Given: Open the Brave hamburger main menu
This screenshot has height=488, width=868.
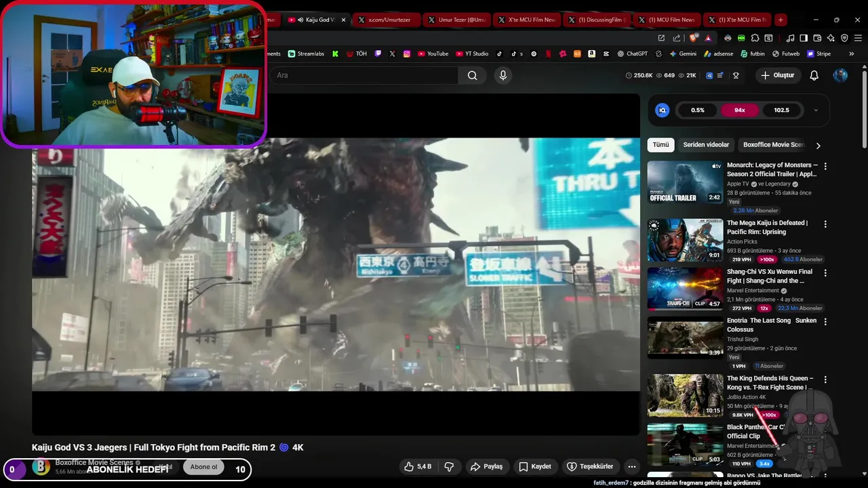Looking at the screenshot, I should (x=858, y=38).
